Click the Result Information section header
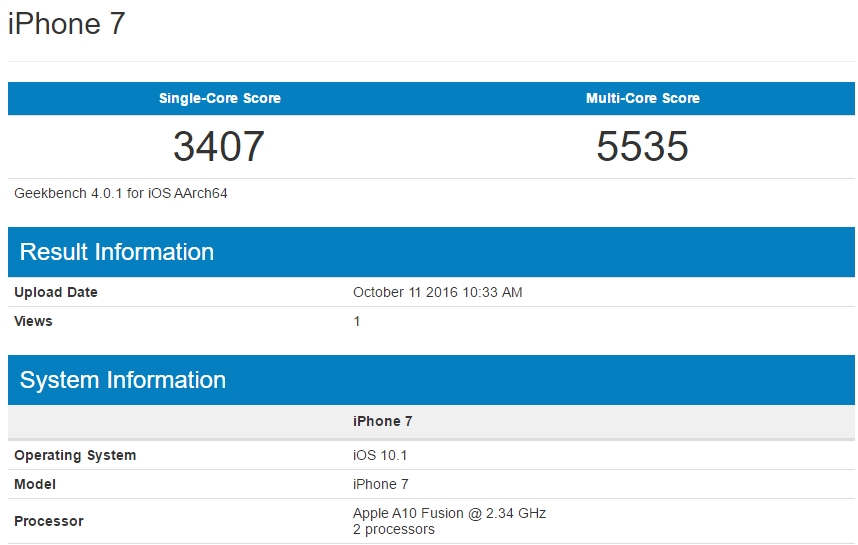Image resolution: width=858 pixels, height=545 pixels. [431, 252]
